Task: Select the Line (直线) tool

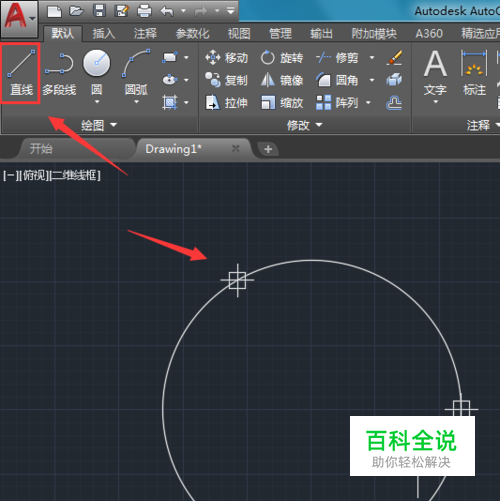Action: point(21,73)
